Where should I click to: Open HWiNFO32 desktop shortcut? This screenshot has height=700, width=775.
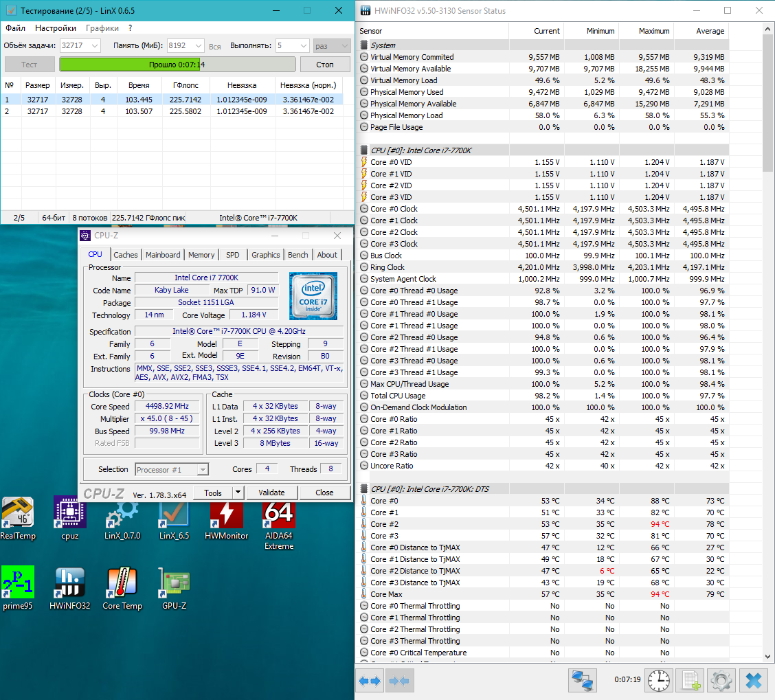click(69, 588)
